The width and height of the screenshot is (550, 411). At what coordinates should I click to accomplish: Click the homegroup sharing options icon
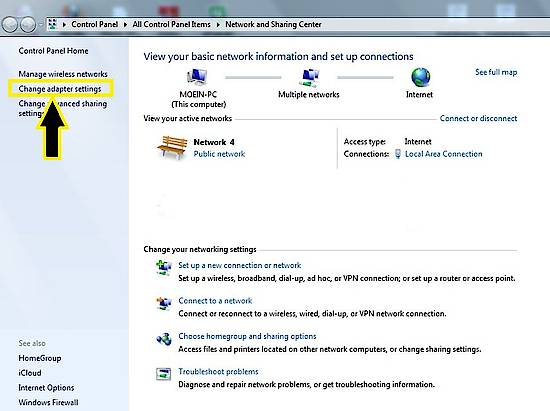click(164, 339)
